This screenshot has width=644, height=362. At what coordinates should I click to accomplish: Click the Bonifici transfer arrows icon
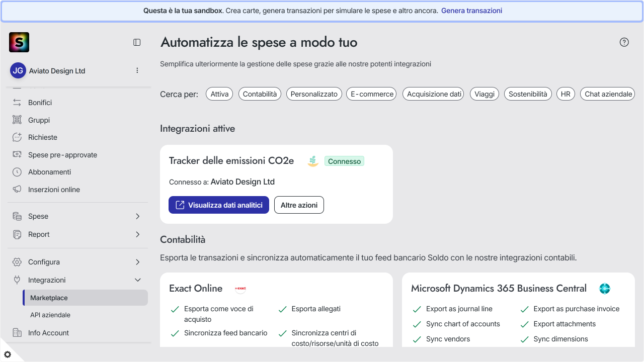(x=17, y=103)
